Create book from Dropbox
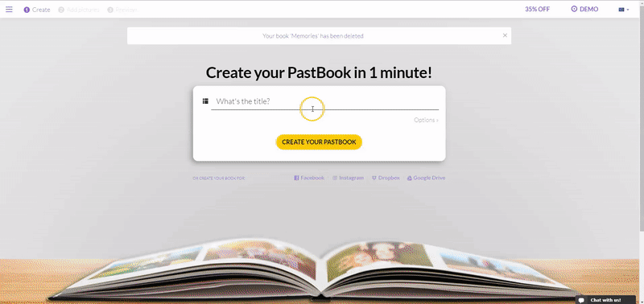This screenshot has width=644, height=304. [x=386, y=178]
